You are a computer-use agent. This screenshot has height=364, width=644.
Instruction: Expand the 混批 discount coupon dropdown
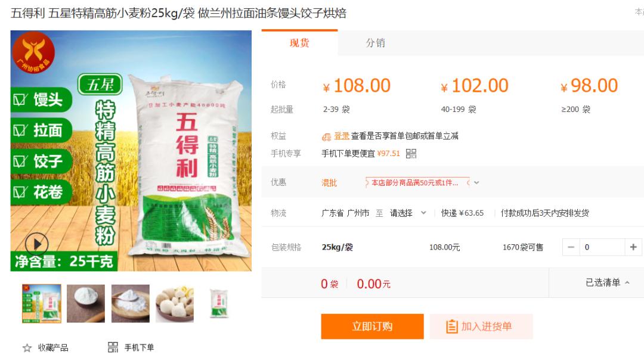[x=476, y=183]
